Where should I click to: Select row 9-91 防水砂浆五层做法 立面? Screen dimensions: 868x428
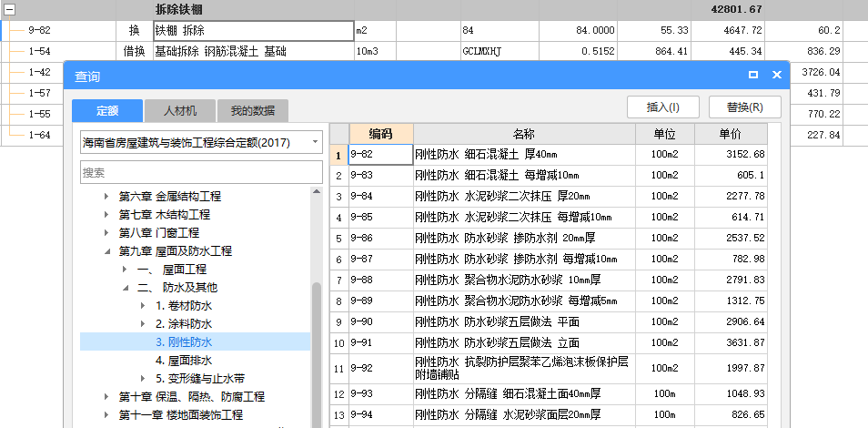549,343
